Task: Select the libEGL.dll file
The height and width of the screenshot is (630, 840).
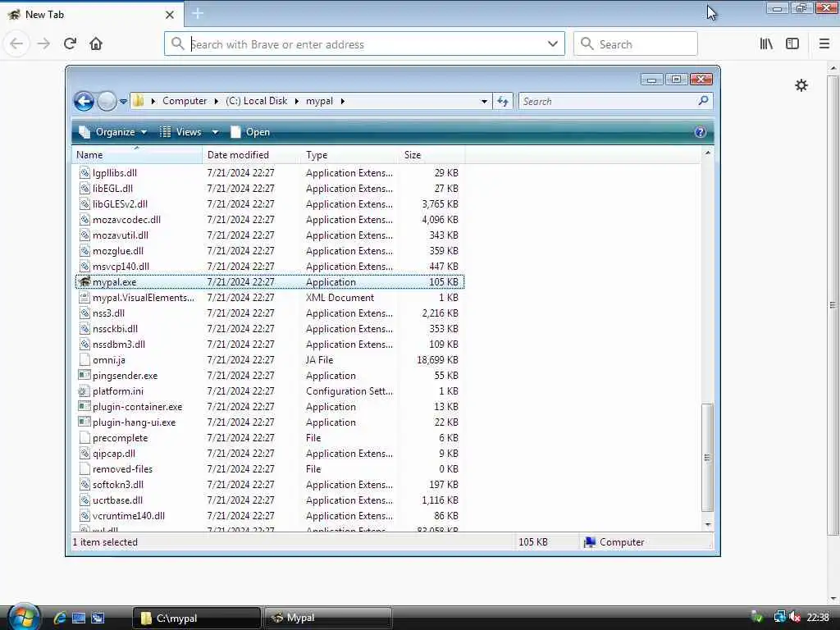Action: pos(112,189)
